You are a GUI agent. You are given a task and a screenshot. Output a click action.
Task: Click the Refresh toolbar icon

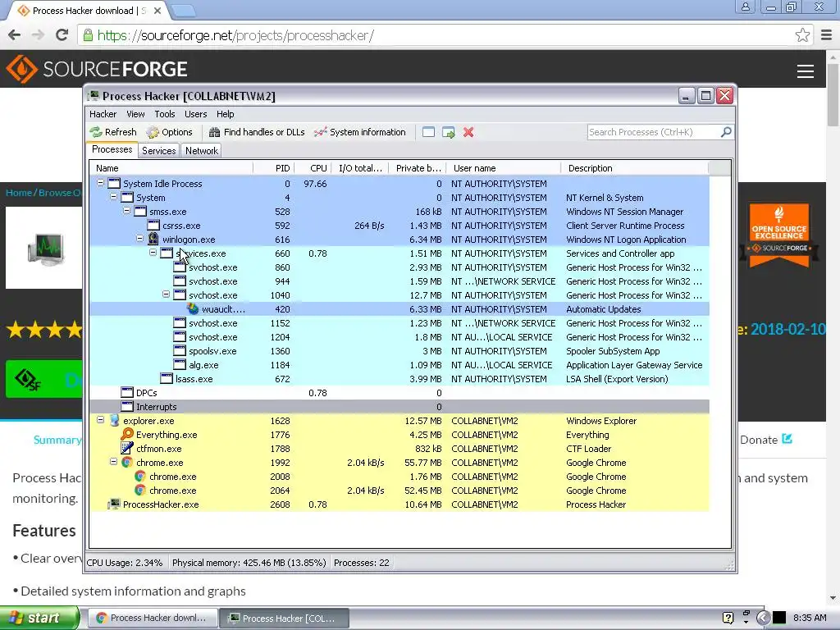(x=96, y=132)
